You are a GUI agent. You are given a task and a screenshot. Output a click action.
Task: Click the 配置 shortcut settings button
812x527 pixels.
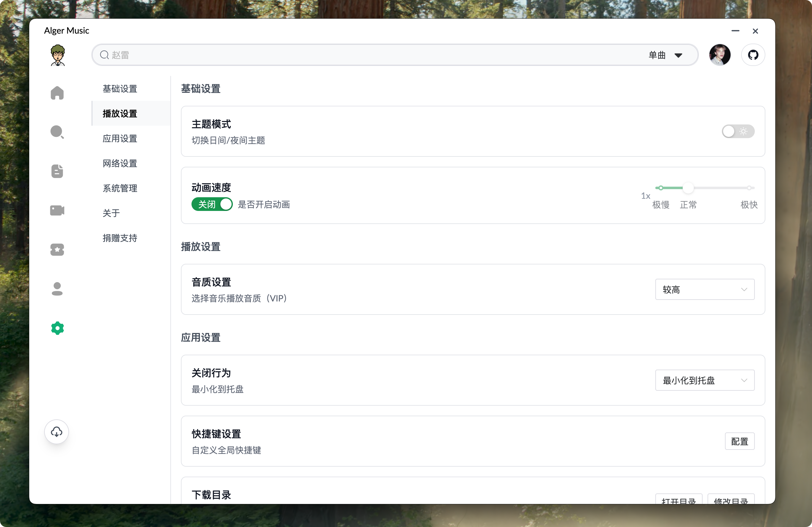coord(740,441)
